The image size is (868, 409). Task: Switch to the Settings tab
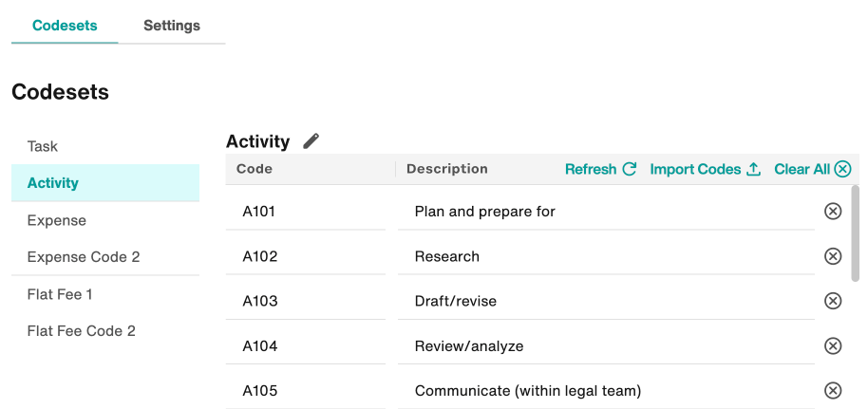172,26
